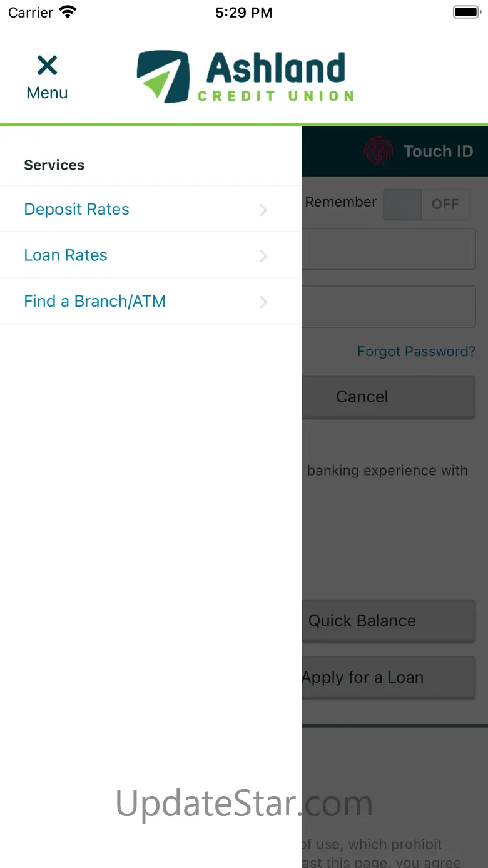Tap the Touch ID text label
Image resolution: width=488 pixels, height=868 pixels.
tap(438, 151)
